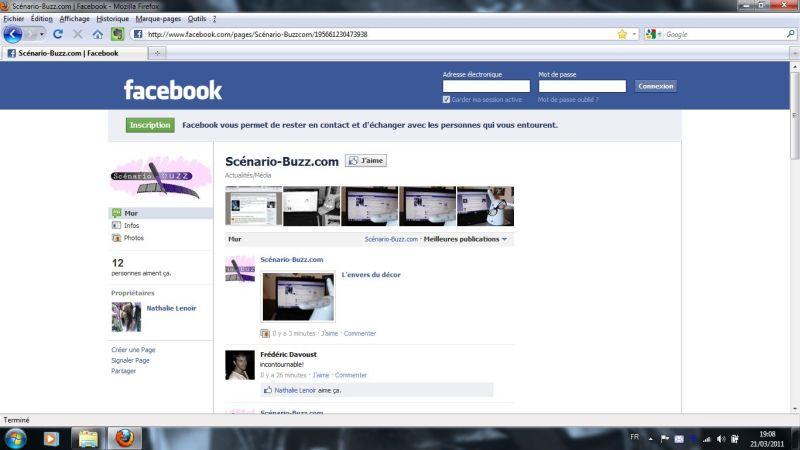800x450 pixels.
Task: Launch Windows Media Player from the taskbar
Action: 51,439
